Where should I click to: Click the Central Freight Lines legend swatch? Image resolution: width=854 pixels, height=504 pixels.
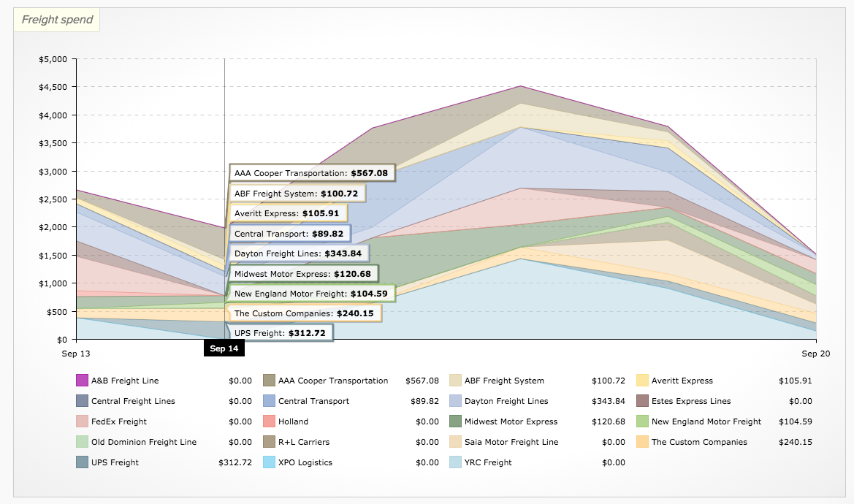point(82,401)
